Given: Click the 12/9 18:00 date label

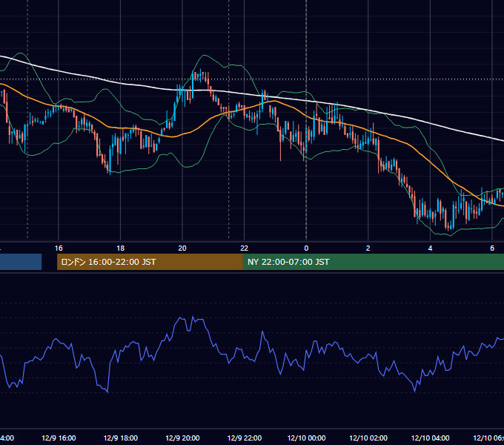Looking at the screenshot, I should (x=121, y=438).
